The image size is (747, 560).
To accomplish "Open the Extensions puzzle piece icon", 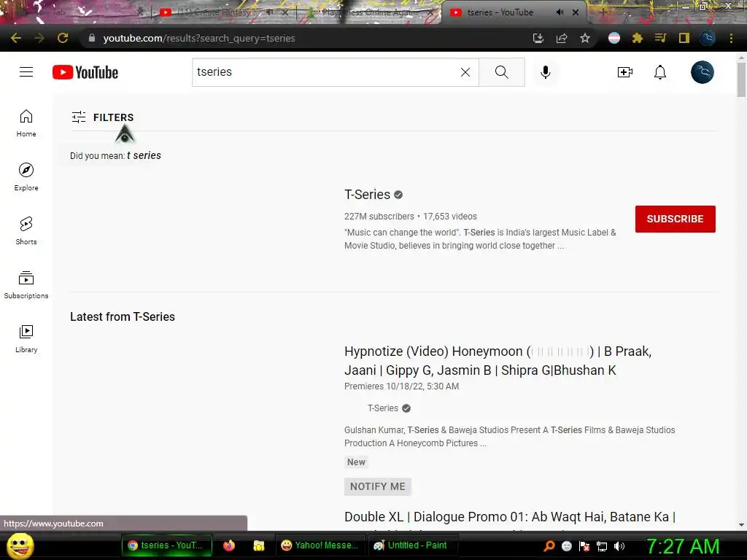I will point(638,38).
